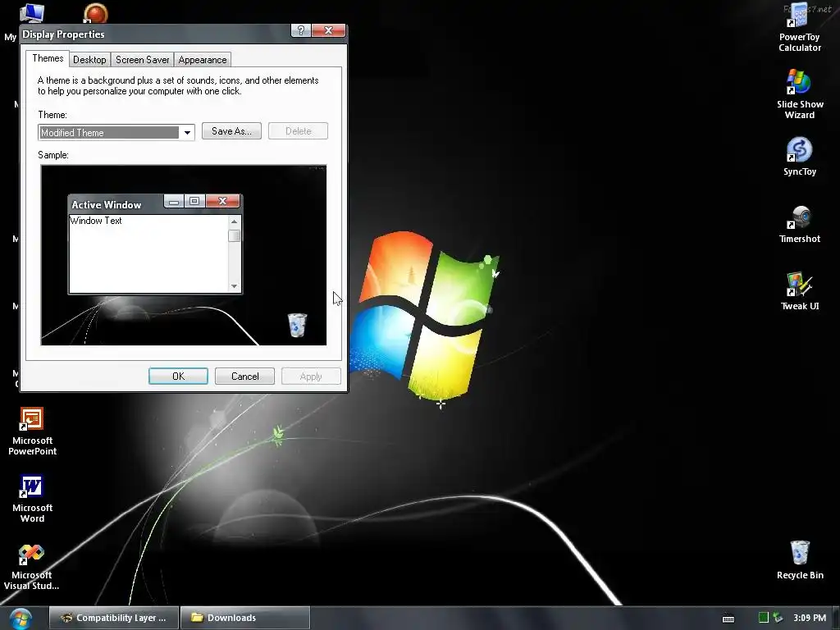Image resolution: width=840 pixels, height=630 pixels.
Task: Switch to the Desktop tab
Action: coord(89,59)
